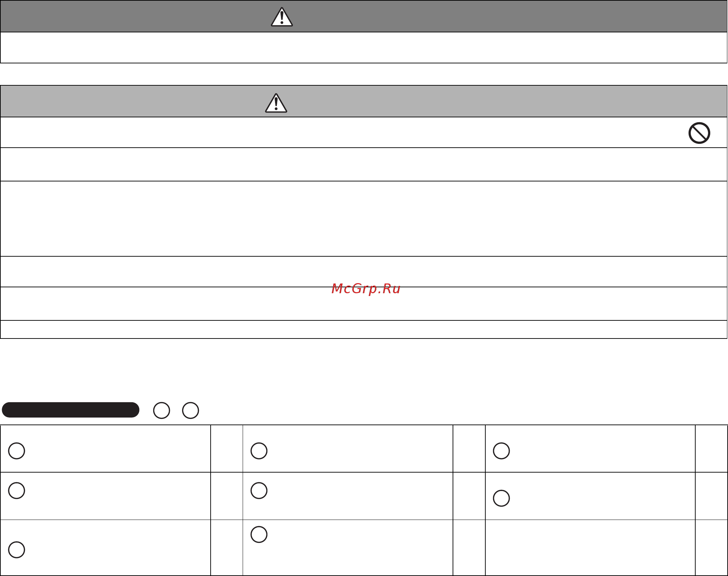Click the black rounded pill heading bar
The image size is (728, 576).
(x=71, y=410)
